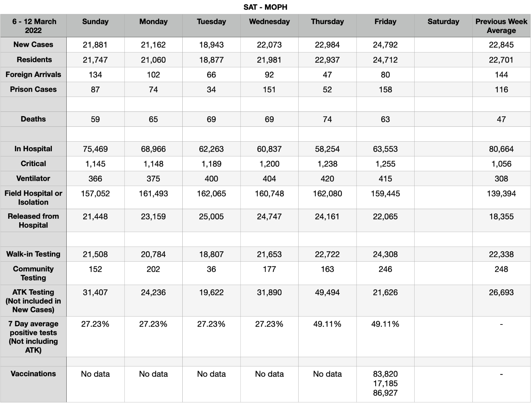Screen dimensions: 532x404
Task: Click the New Cases row label
Action: pyautogui.click(x=33, y=45)
